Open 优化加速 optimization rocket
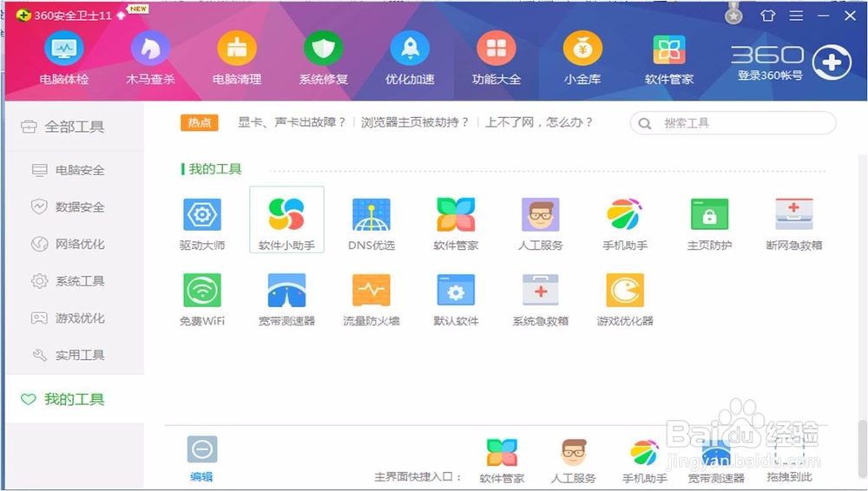The width and height of the screenshot is (868, 491). pyautogui.click(x=410, y=57)
